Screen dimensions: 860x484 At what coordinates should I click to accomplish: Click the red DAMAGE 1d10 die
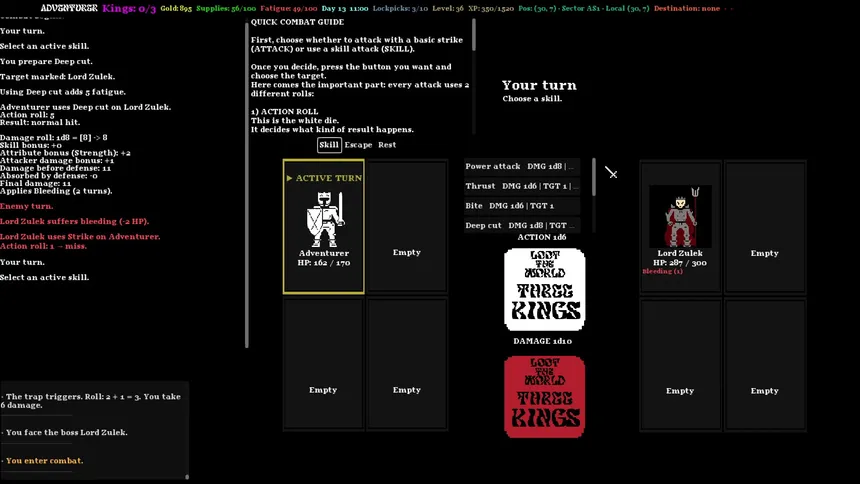click(544, 397)
